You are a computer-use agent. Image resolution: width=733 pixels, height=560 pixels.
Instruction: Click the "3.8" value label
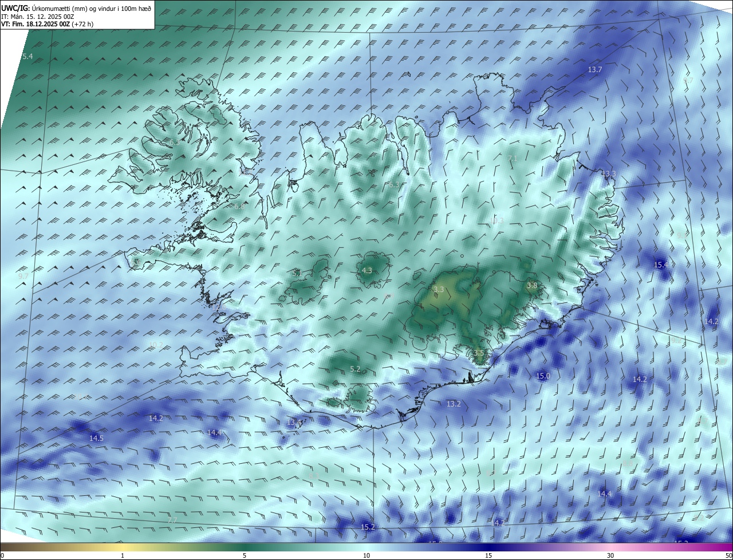coord(532,285)
